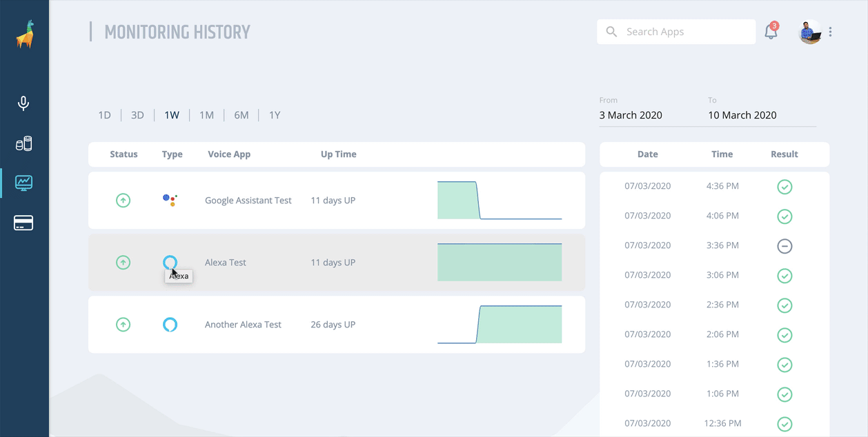Open the billing credit card icon
Screen dimensions: 868x437
24,223
